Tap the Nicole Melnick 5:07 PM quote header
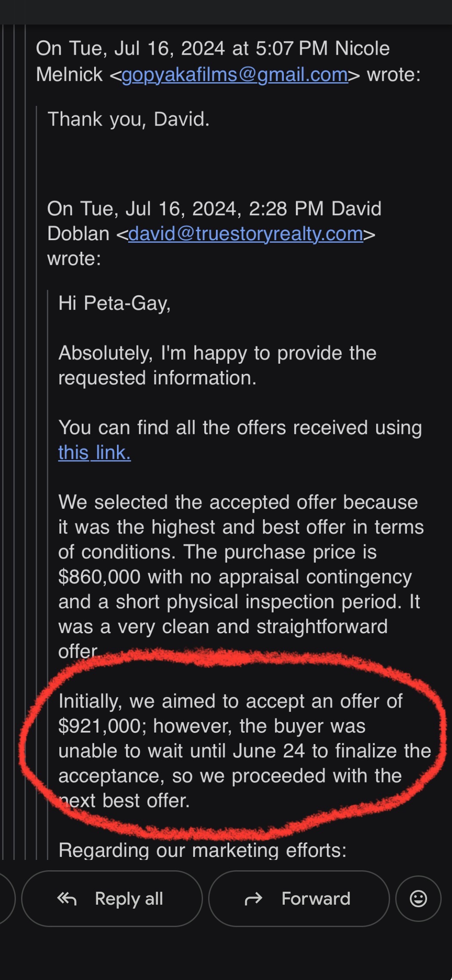 click(213, 49)
